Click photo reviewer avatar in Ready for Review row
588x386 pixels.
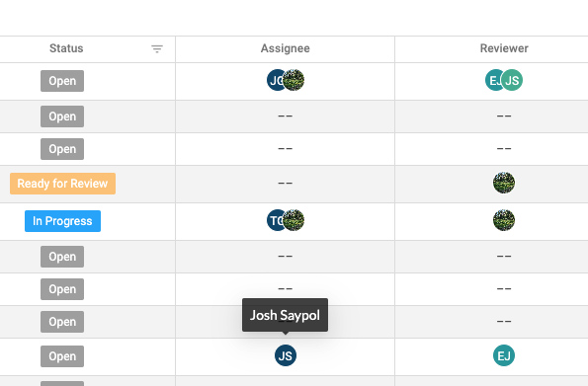(x=504, y=183)
